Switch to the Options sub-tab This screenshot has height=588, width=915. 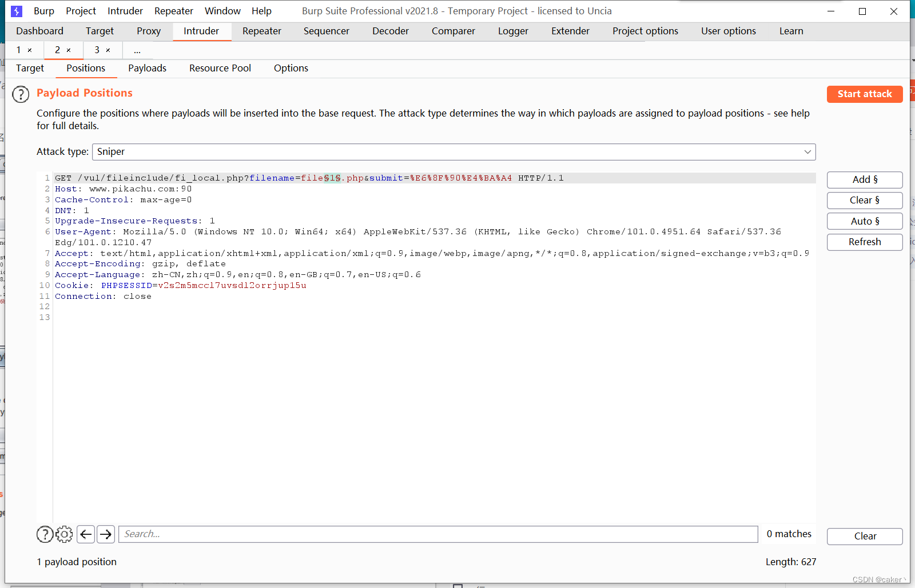coord(291,68)
